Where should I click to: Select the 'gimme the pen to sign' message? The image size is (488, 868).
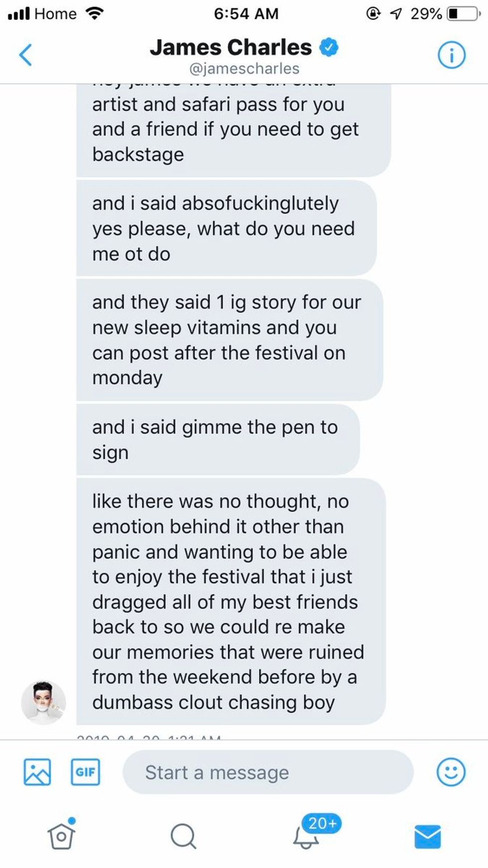(x=218, y=439)
